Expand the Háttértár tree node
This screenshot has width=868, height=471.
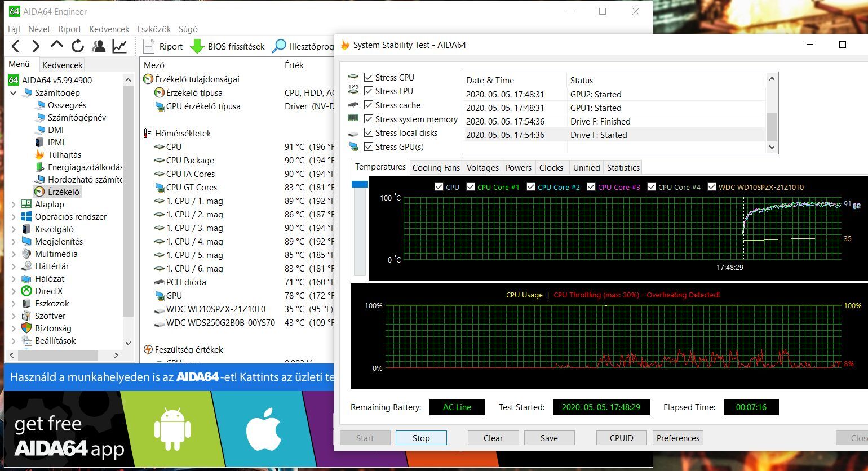coord(14,266)
